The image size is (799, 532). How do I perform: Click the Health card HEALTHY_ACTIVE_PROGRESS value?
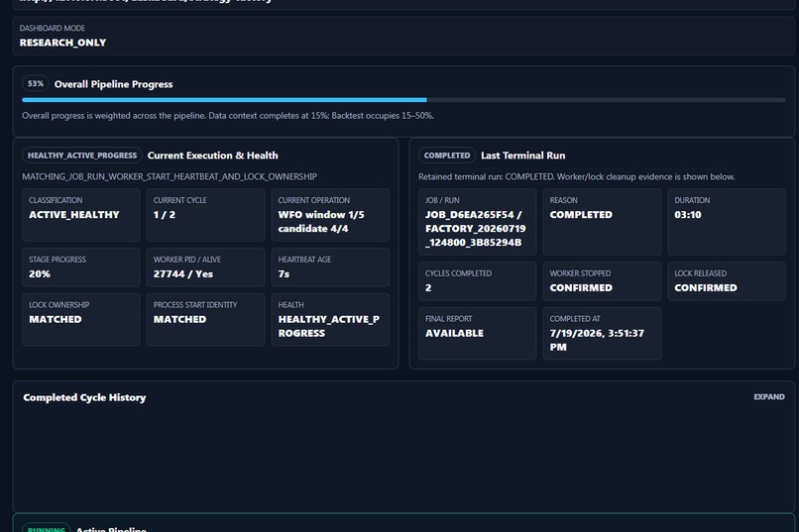329,326
